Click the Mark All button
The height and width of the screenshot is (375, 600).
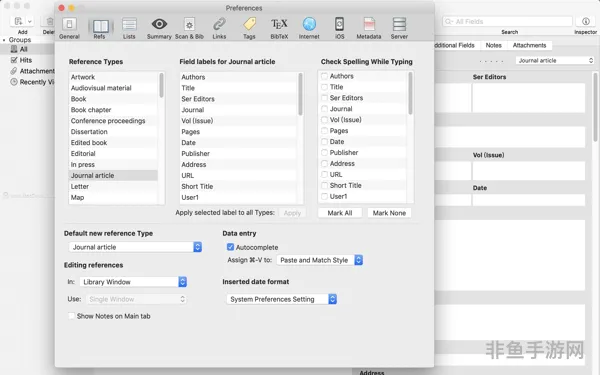(340, 213)
